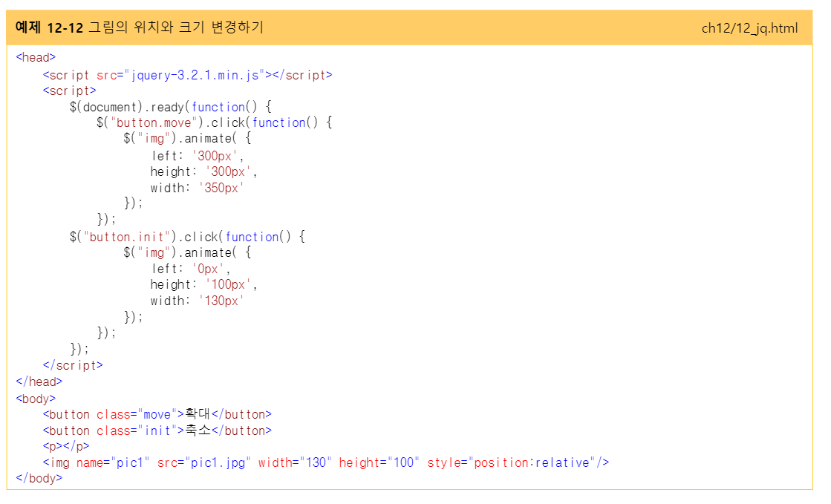This screenshot has width=831, height=504.
Task: Click the lone '<script>' opening tag line
Action: [x=69, y=91]
